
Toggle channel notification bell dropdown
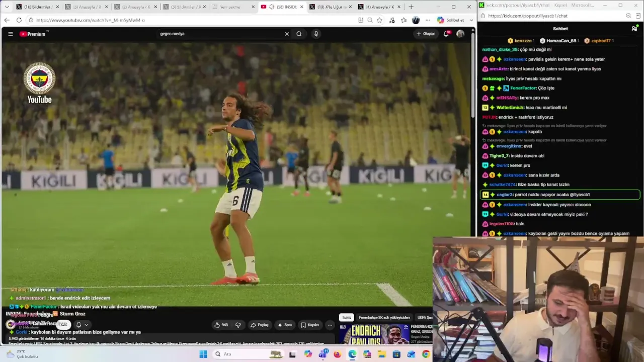click(x=82, y=325)
